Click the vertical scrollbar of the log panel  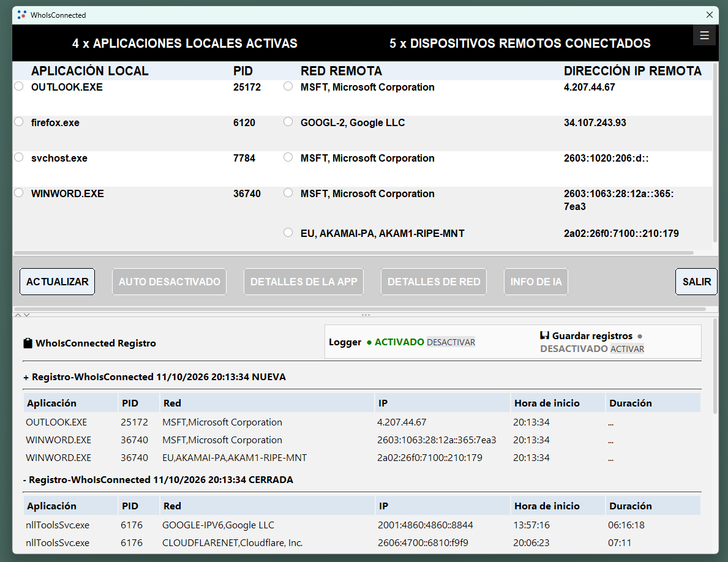point(715,365)
